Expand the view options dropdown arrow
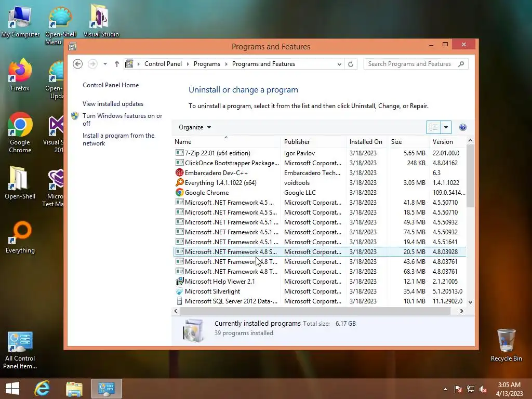Viewport: 532px width, 399px height. tap(446, 127)
